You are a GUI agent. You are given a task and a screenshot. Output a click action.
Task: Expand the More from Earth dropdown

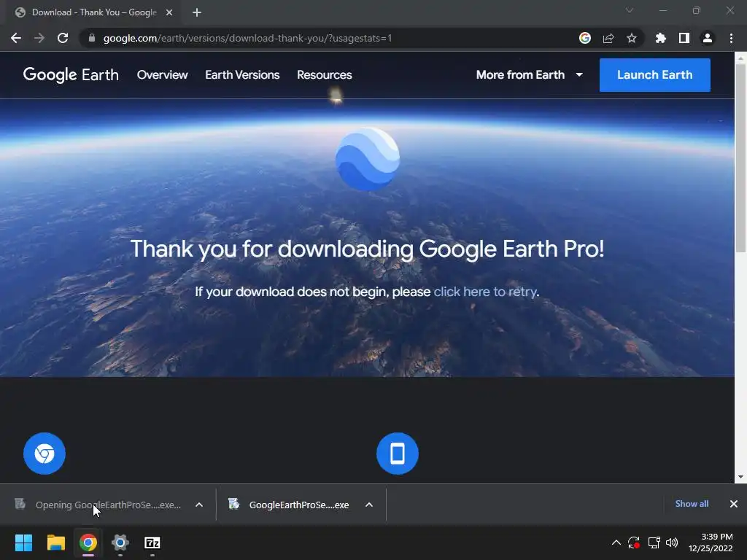530,75
